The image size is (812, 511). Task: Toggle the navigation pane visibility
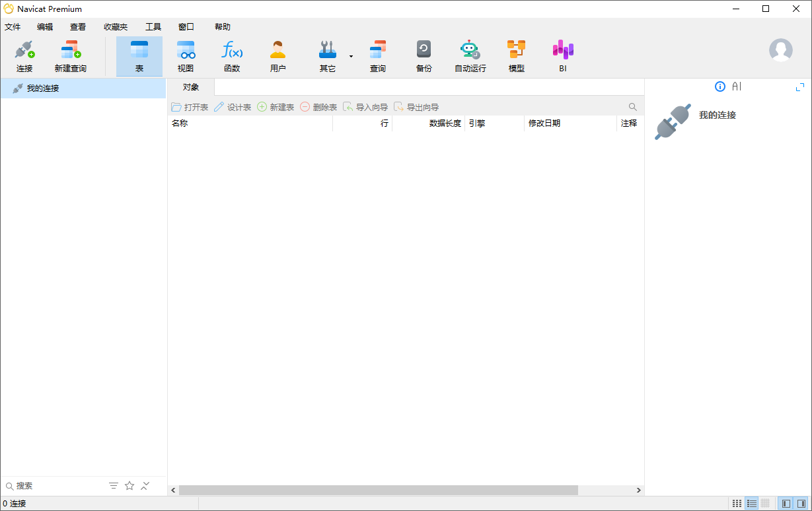[785, 503]
